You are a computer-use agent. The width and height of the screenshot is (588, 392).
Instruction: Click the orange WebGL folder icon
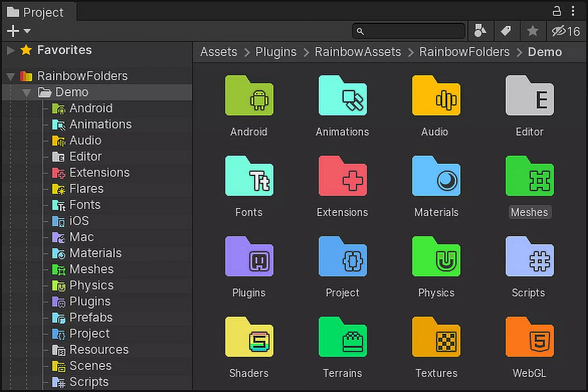530,337
